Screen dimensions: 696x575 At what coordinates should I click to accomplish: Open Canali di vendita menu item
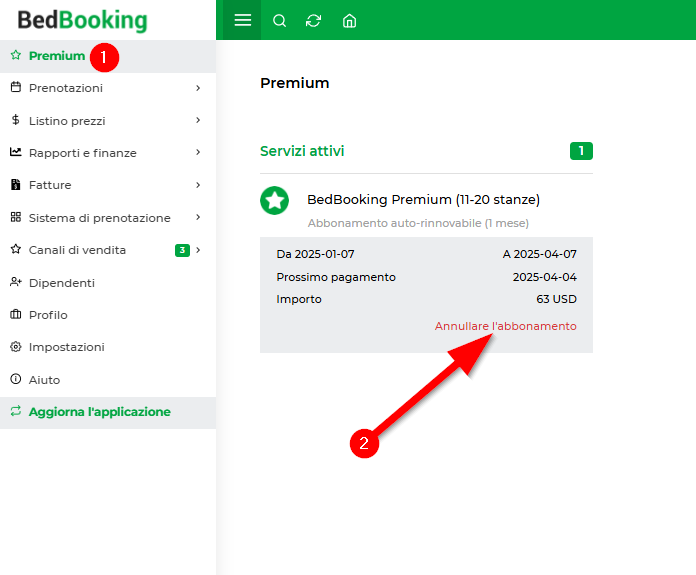(x=108, y=250)
